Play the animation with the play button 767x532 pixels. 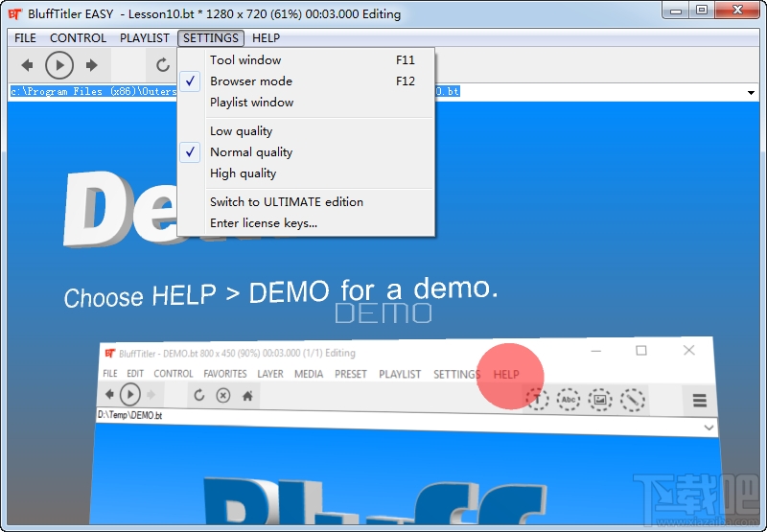[59, 65]
